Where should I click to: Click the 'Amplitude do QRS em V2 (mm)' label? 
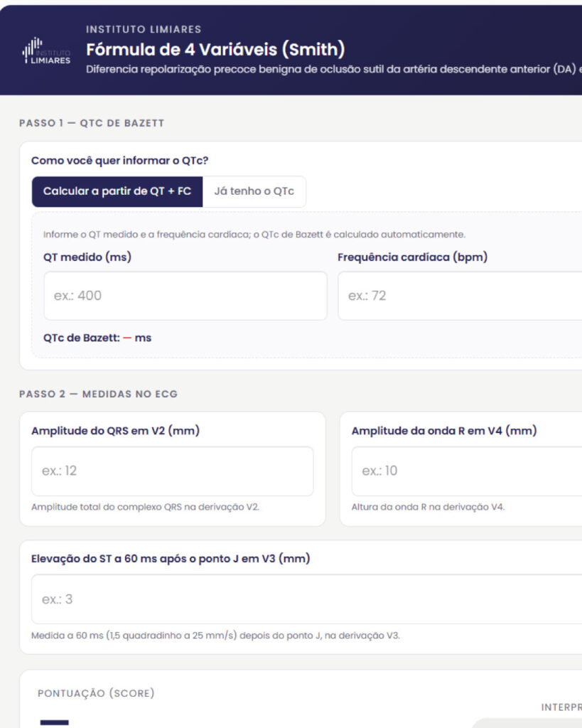[x=115, y=431]
